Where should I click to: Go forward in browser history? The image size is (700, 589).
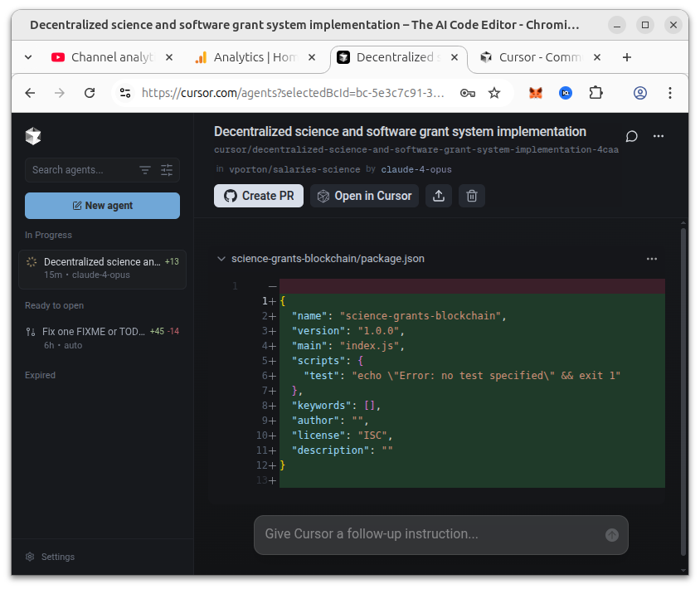click(x=60, y=93)
